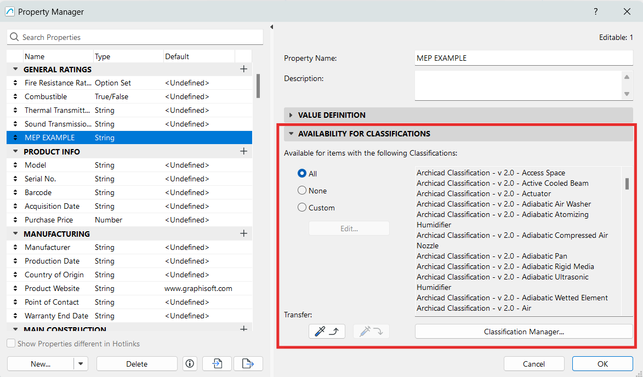Image resolution: width=643 pixels, height=377 pixels.
Task: Expand the VALUE DEFINITION section
Action: (x=291, y=115)
